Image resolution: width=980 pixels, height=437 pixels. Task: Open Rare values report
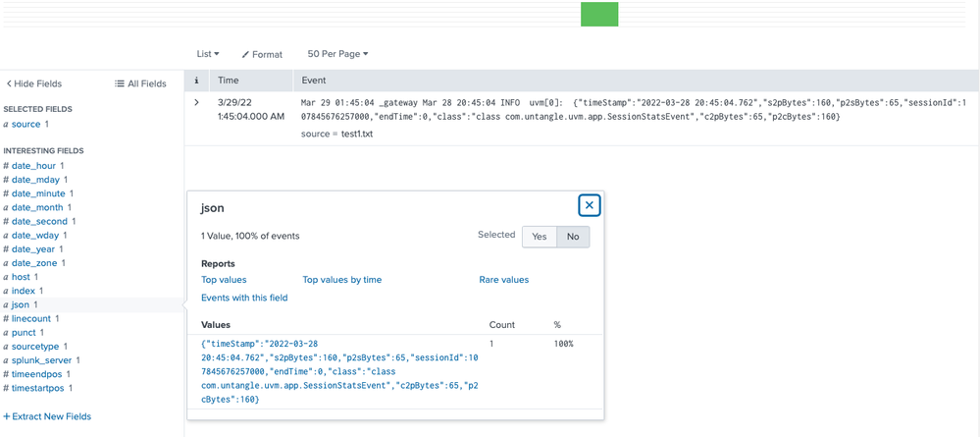pos(503,280)
